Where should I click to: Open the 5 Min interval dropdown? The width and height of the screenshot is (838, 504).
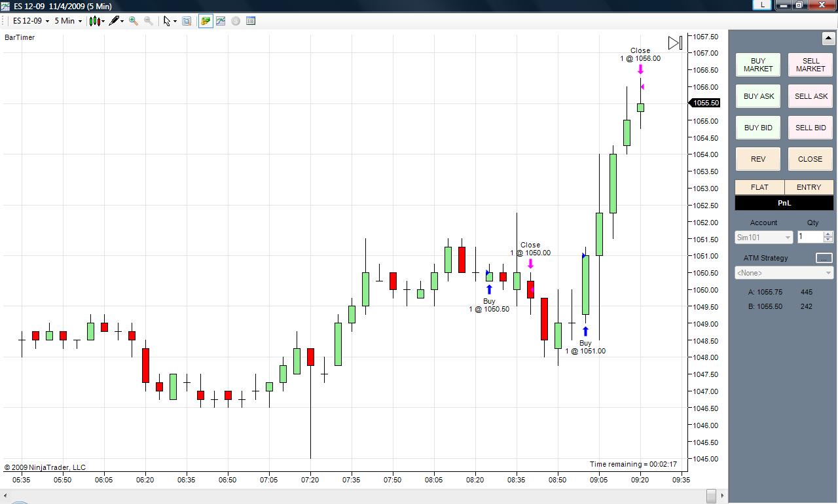(x=68, y=21)
